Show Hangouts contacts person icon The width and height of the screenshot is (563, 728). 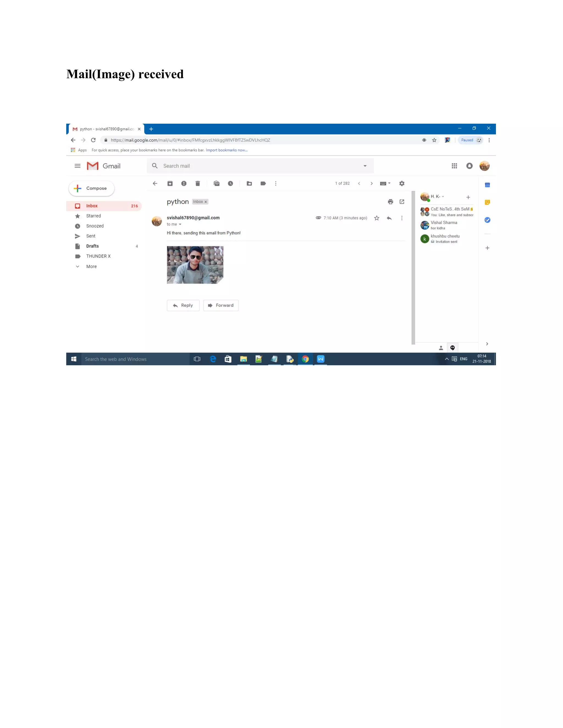(441, 348)
